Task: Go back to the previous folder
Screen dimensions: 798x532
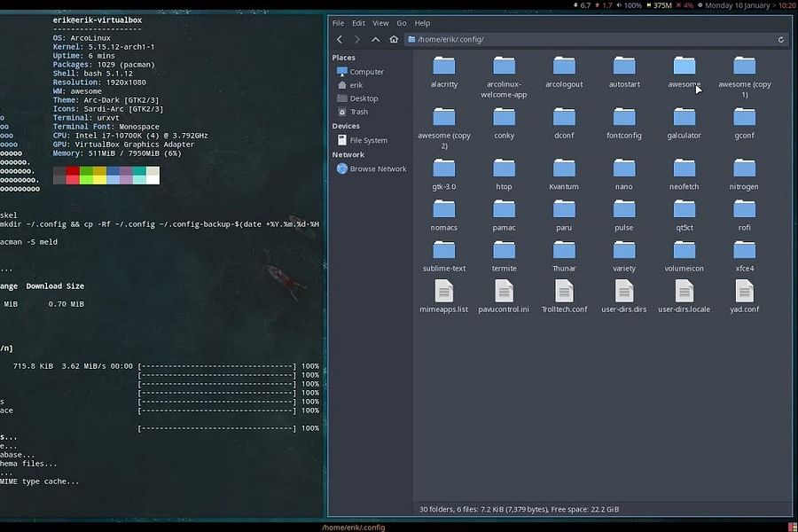Action: tap(340, 39)
